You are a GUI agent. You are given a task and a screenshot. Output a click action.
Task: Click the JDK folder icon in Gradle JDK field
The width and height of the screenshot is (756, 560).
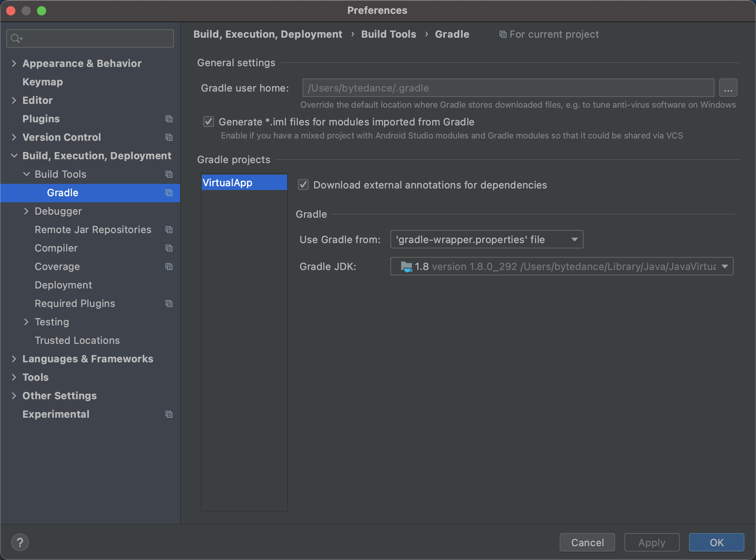click(x=406, y=267)
